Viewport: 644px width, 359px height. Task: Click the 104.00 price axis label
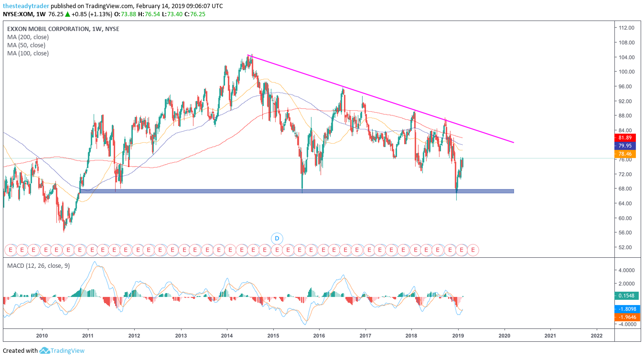pos(625,57)
